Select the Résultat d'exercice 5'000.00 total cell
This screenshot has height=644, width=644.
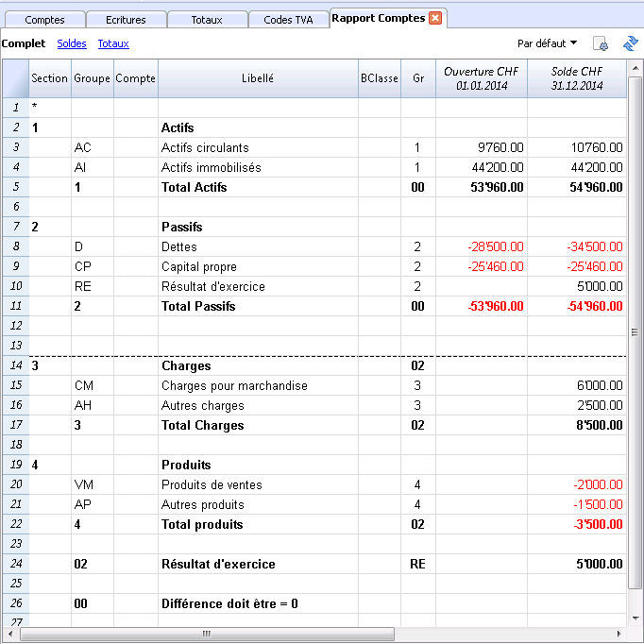(577, 564)
